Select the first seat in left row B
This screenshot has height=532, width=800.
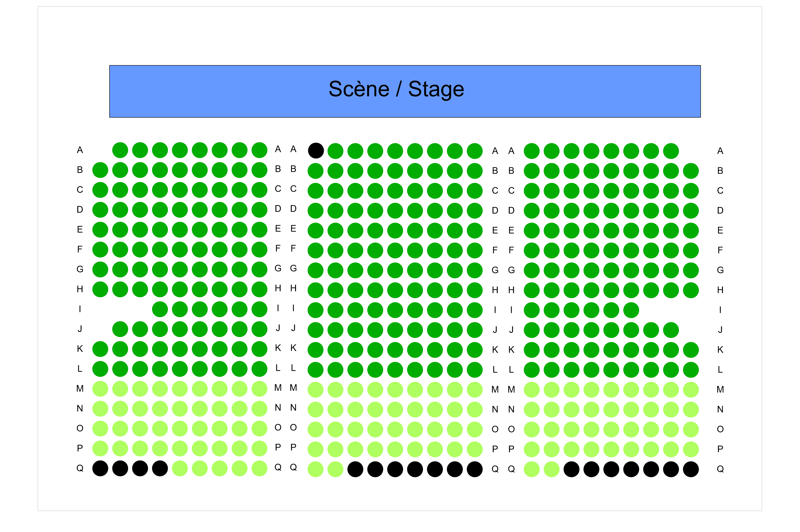coord(100,170)
